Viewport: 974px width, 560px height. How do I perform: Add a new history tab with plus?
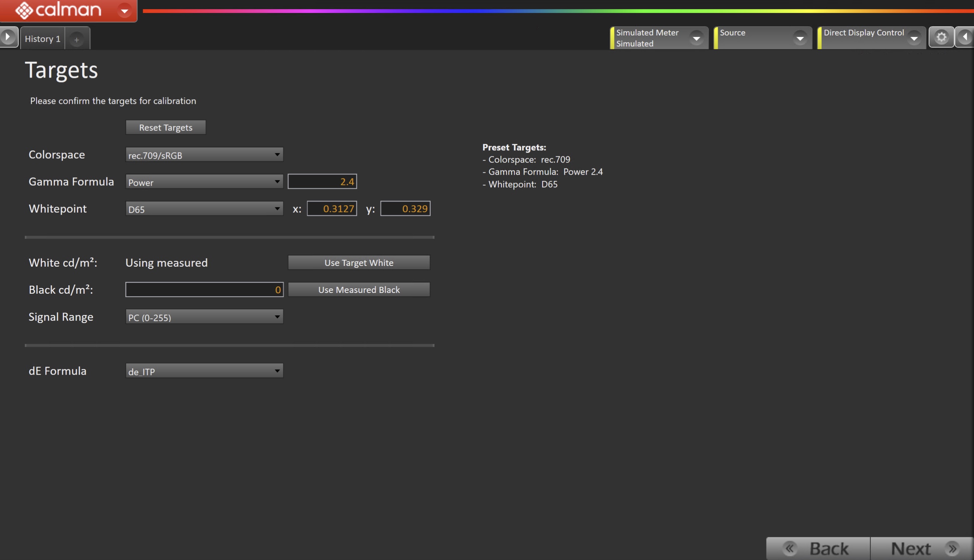pyautogui.click(x=77, y=40)
